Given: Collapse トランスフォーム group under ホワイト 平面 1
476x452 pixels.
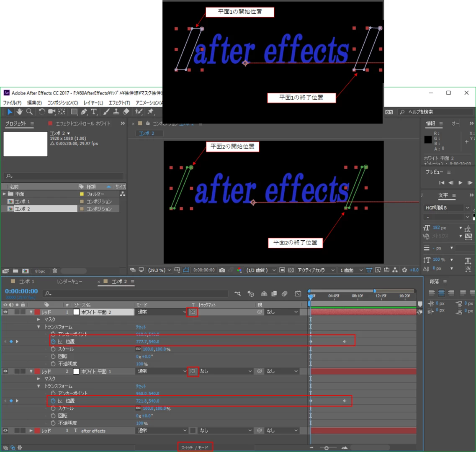Looking at the screenshot, I should pos(39,386).
